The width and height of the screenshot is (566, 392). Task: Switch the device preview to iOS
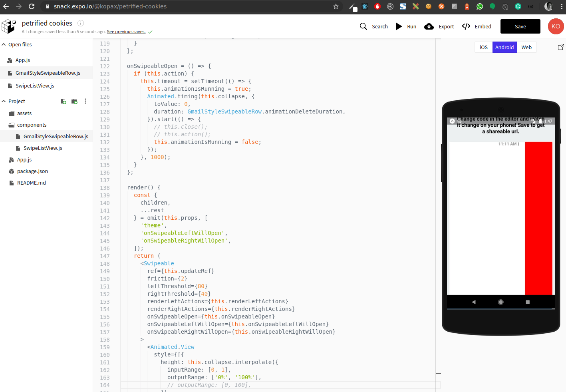pos(483,47)
